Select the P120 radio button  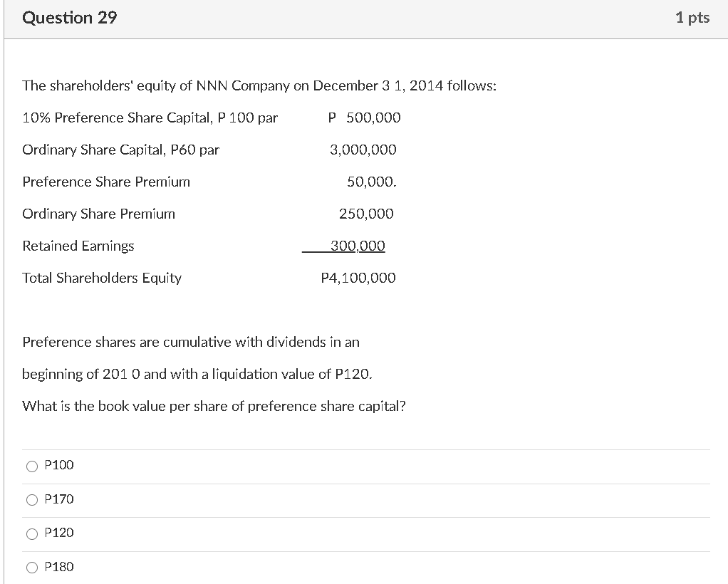(31, 533)
